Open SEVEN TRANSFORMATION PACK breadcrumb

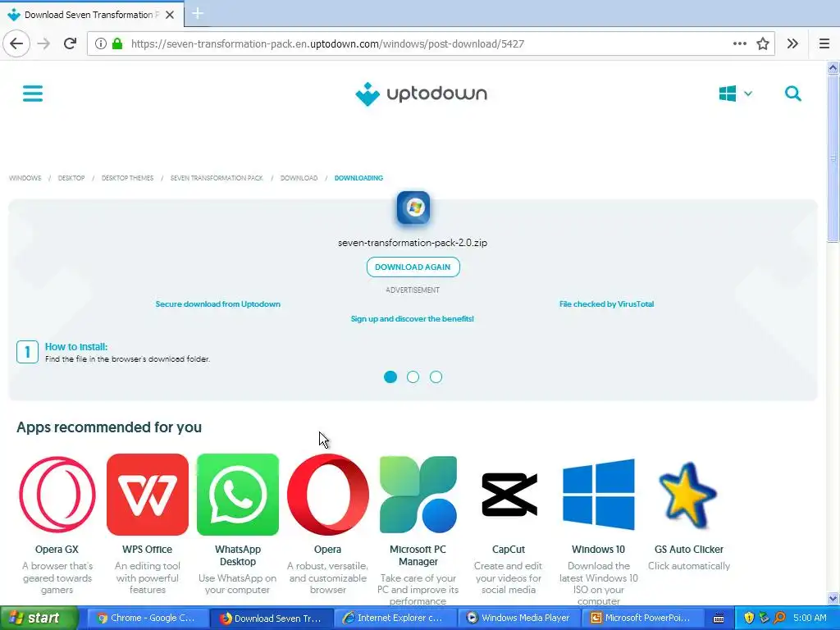click(x=217, y=178)
